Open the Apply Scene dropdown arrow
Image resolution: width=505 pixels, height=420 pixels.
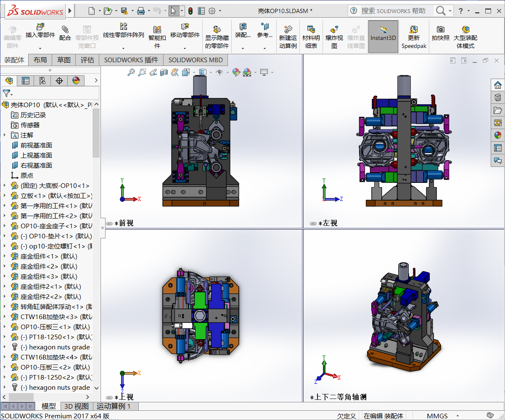(x=255, y=73)
